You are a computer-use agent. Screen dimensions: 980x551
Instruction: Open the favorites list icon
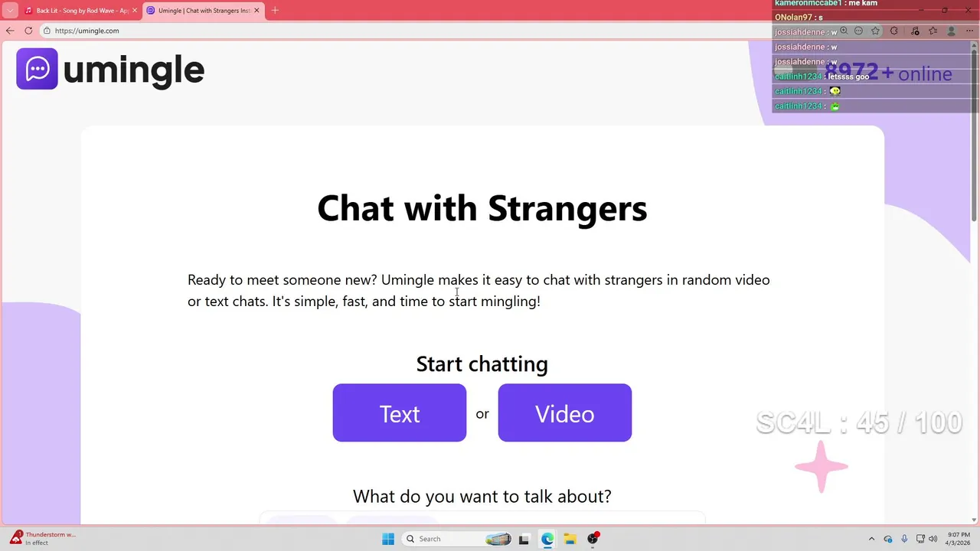click(933, 31)
